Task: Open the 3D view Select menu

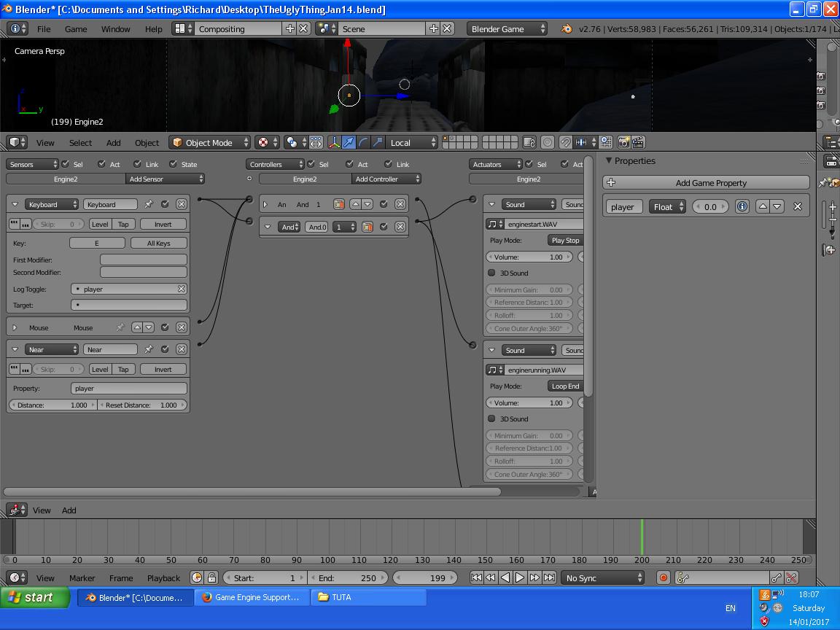Action: pyautogui.click(x=80, y=142)
